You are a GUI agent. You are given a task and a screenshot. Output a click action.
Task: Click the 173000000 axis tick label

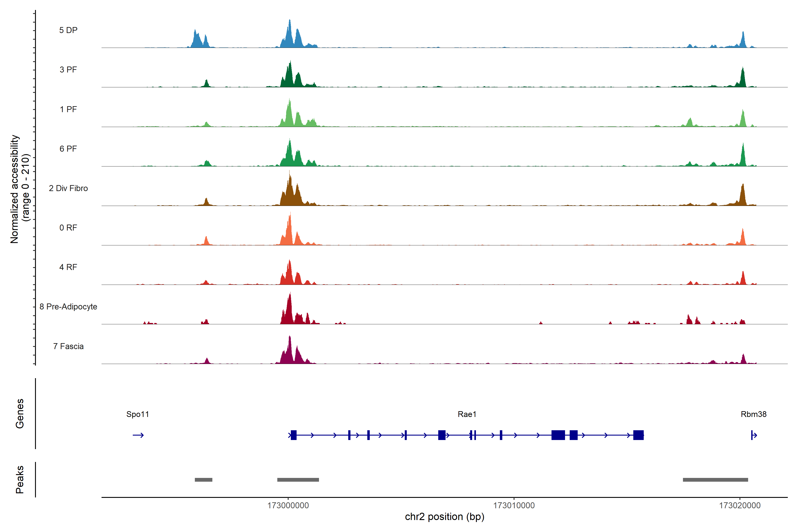(x=288, y=506)
